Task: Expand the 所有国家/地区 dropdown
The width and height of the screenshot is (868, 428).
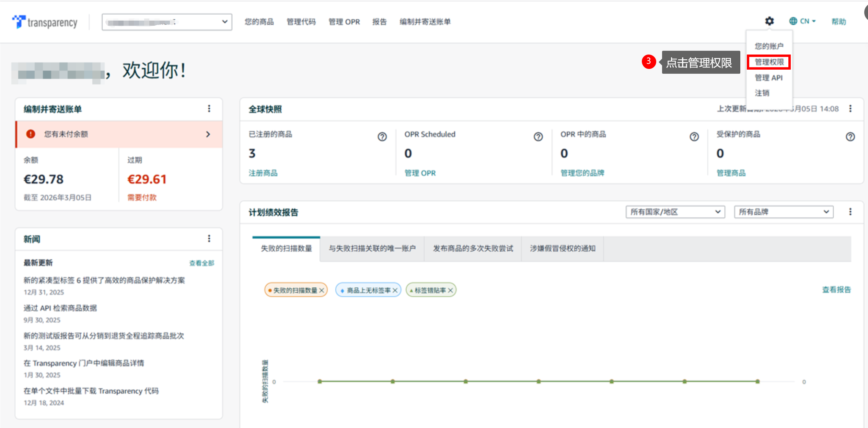Action: [675, 212]
